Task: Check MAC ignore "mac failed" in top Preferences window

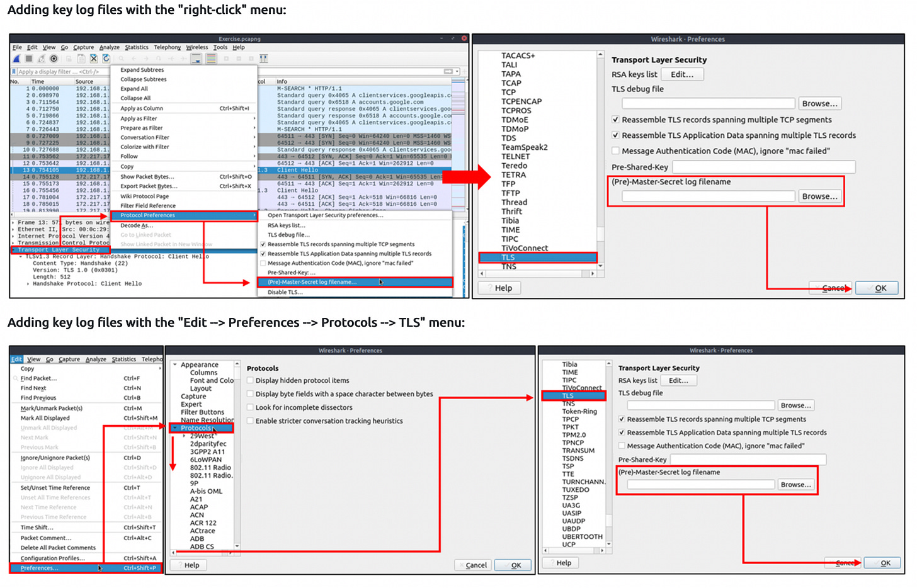Action: click(615, 151)
